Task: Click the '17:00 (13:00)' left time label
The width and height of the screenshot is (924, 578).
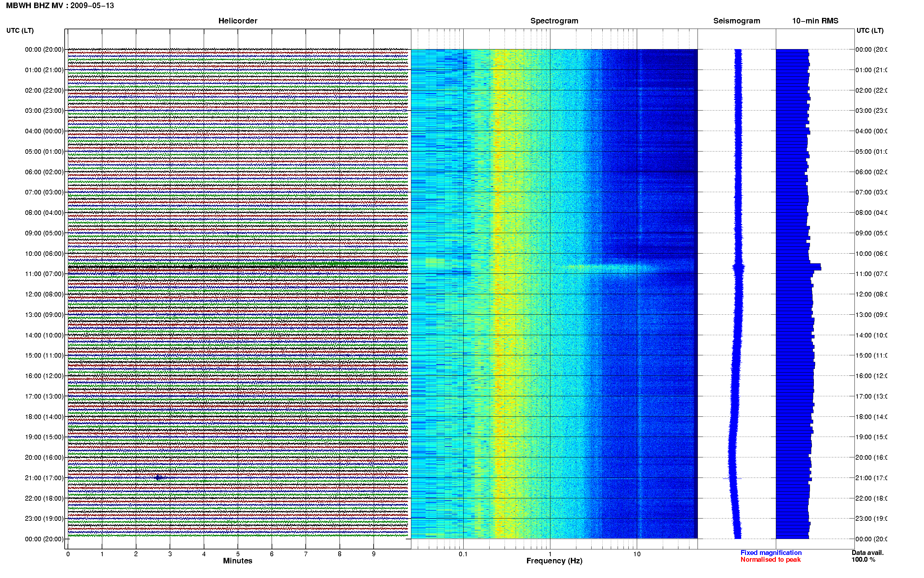Action: 44,396
